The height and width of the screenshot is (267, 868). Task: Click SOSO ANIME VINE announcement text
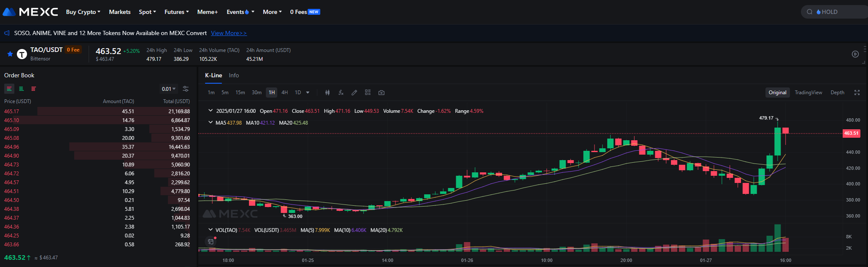[111, 33]
